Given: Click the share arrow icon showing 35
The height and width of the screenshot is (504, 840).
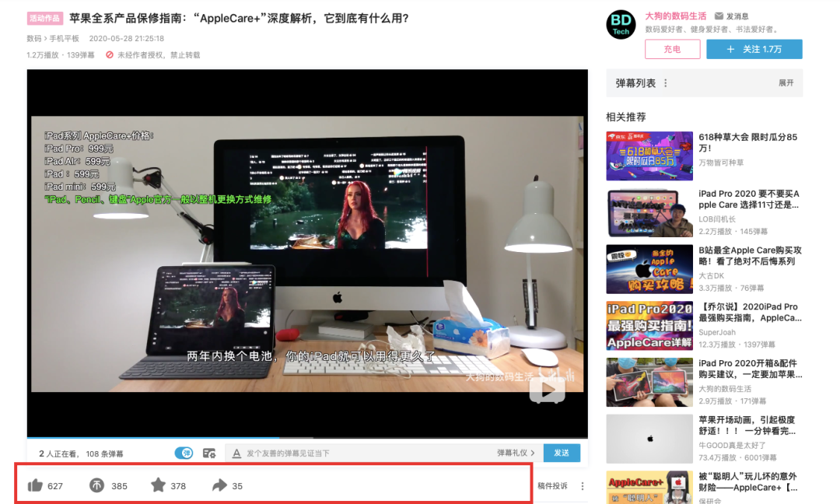Looking at the screenshot, I should point(219,485).
